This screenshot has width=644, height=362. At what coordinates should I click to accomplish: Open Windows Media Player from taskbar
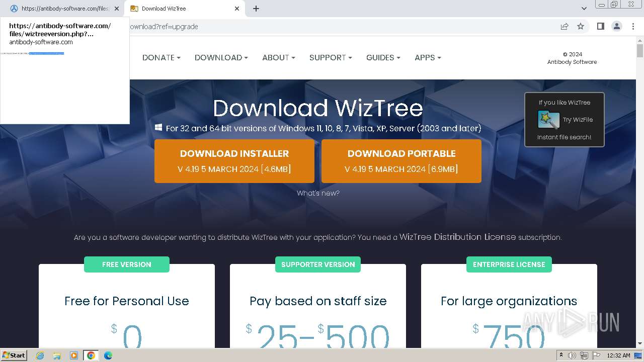74,355
